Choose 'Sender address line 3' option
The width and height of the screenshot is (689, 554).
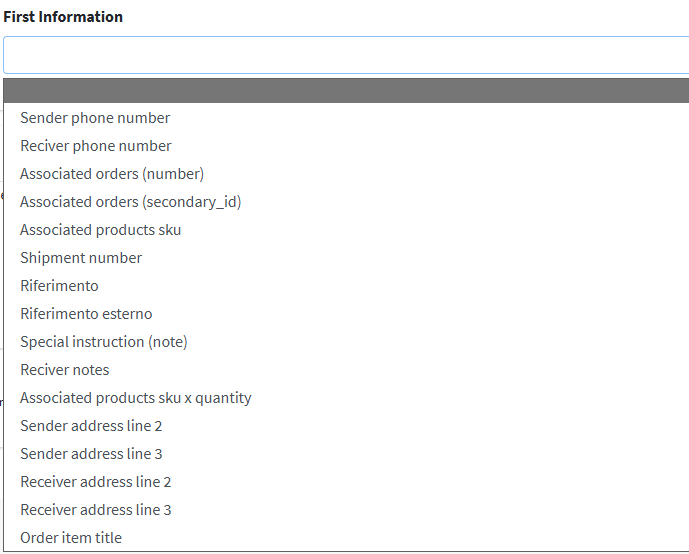(92, 454)
